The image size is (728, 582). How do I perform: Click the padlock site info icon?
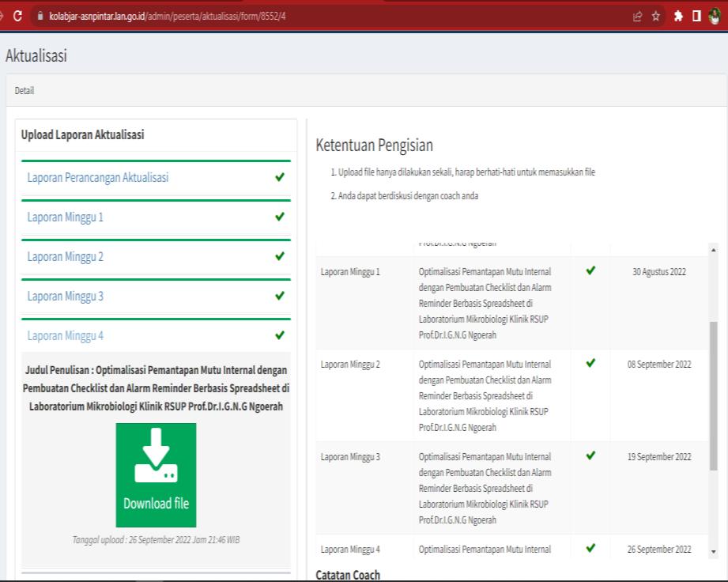tap(40, 16)
